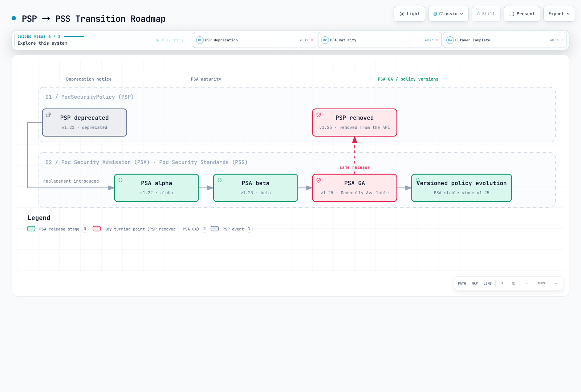Image resolution: width=581 pixels, height=392 pixels.
Task: Click the red Key turning point legend swatch
Action: (97, 229)
